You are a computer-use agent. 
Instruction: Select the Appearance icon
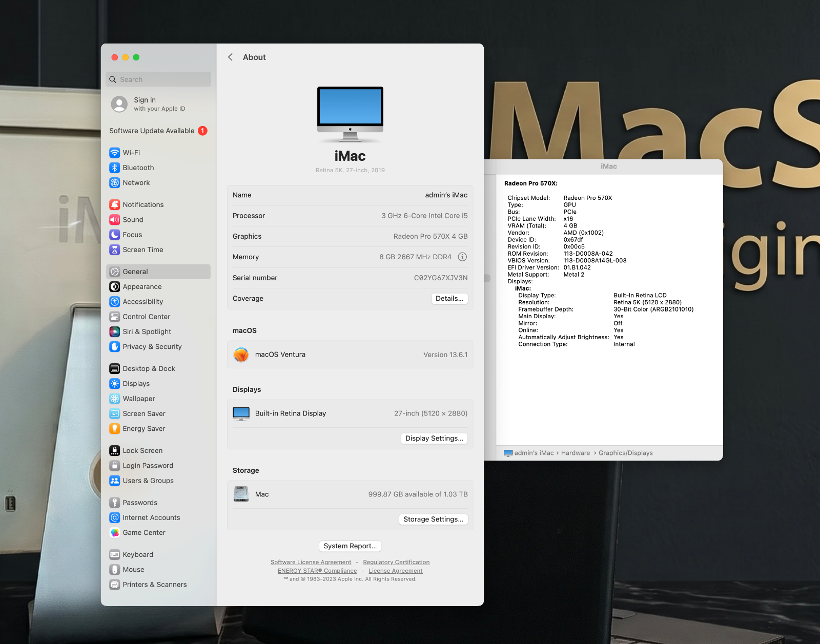click(115, 287)
